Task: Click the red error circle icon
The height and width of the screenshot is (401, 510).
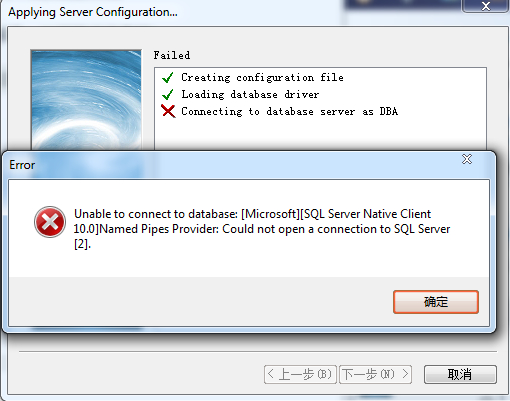Action: 50,222
